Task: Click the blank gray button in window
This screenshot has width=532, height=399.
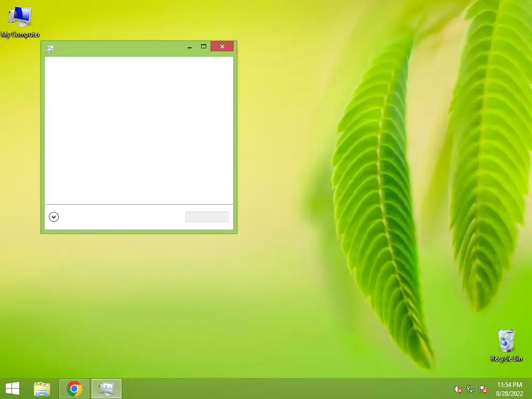Action: [207, 217]
